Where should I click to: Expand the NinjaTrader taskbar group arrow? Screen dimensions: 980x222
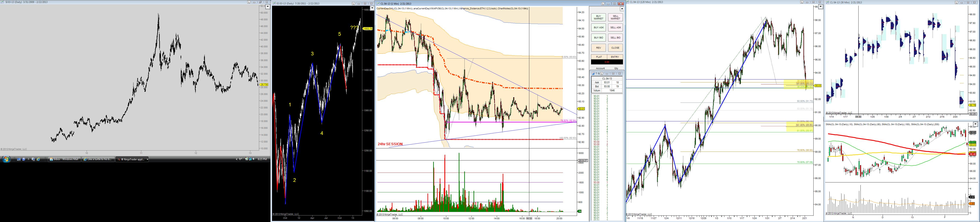(147, 159)
